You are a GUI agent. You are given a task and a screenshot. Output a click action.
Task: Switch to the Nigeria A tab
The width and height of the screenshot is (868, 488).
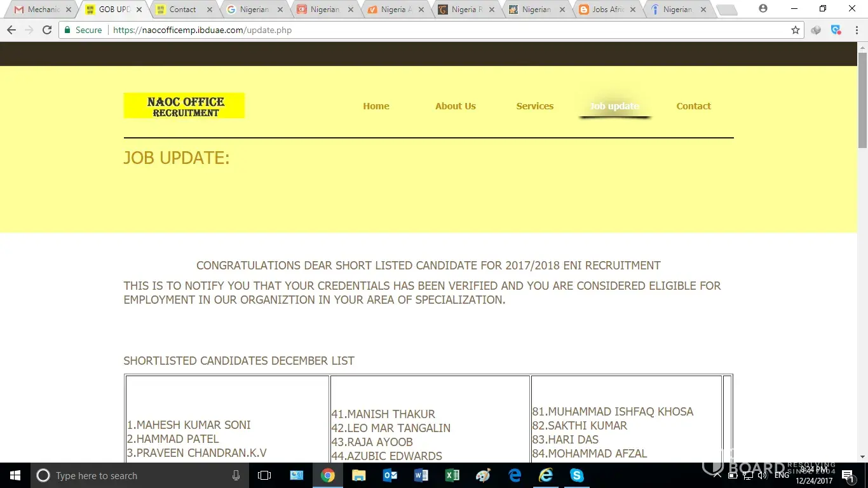pos(394,10)
